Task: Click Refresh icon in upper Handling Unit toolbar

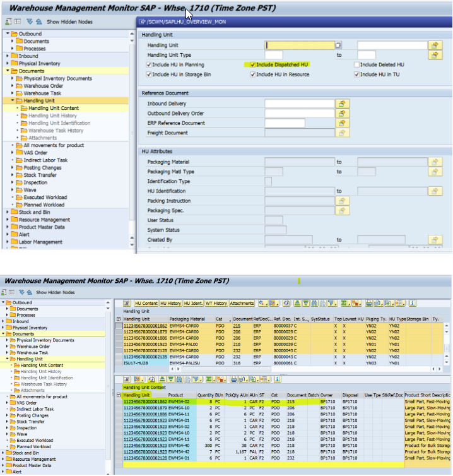Action: [286, 303]
